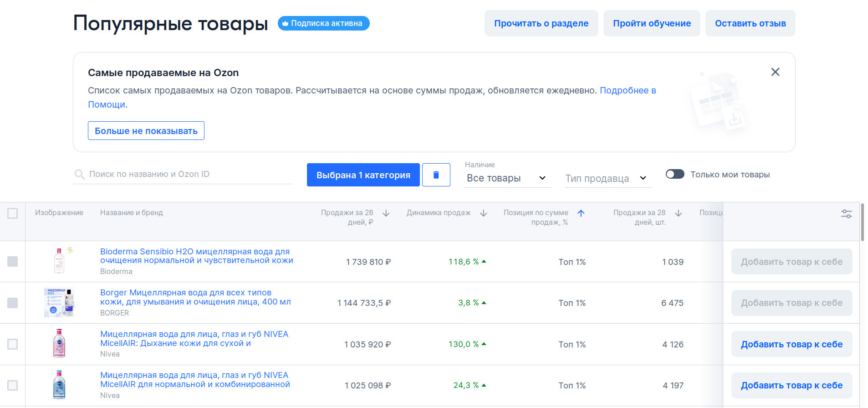Image resolution: width=868 pixels, height=408 pixels.
Task: Open Bioderma Sensibio H2O product link
Action: [197, 256]
